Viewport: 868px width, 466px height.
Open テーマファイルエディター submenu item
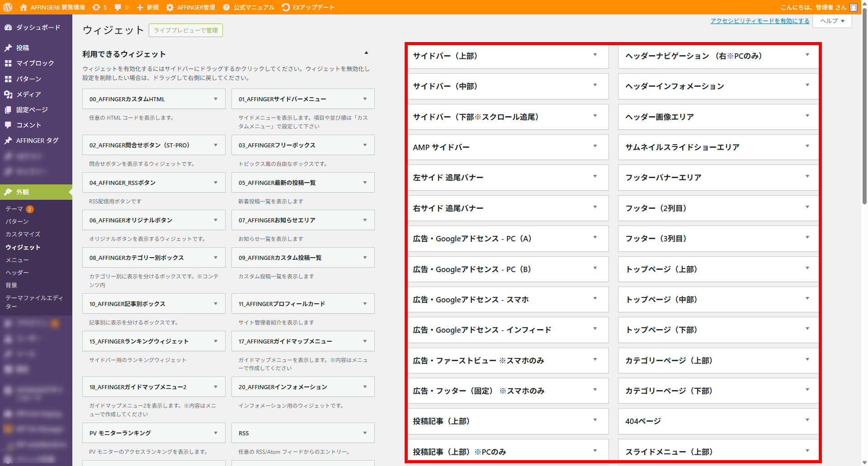click(34, 302)
